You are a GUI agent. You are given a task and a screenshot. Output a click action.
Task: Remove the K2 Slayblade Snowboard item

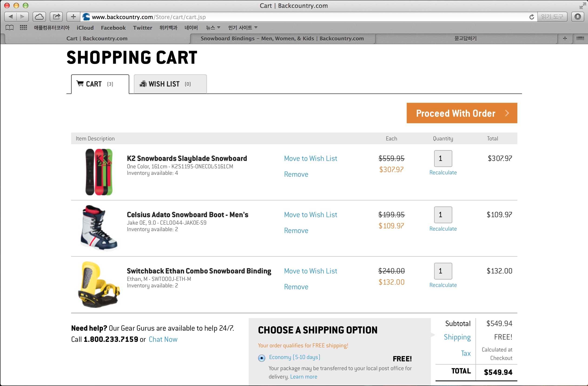pyautogui.click(x=296, y=174)
